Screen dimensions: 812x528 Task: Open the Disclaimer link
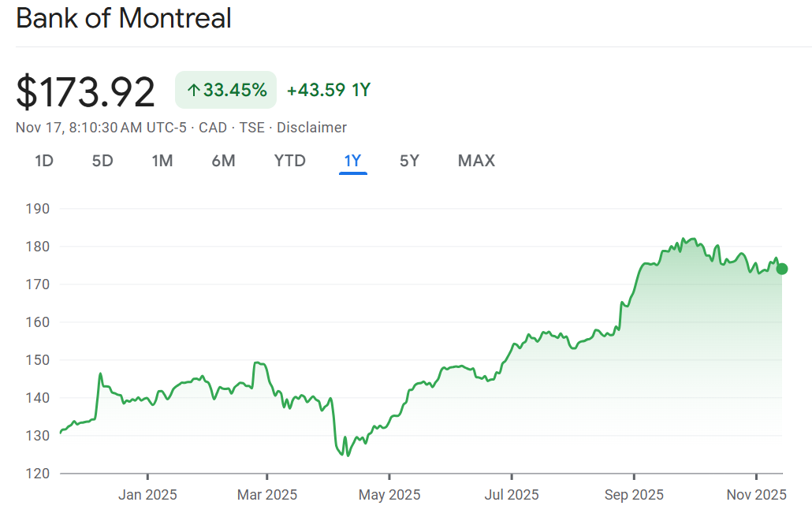(x=311, y=128)
